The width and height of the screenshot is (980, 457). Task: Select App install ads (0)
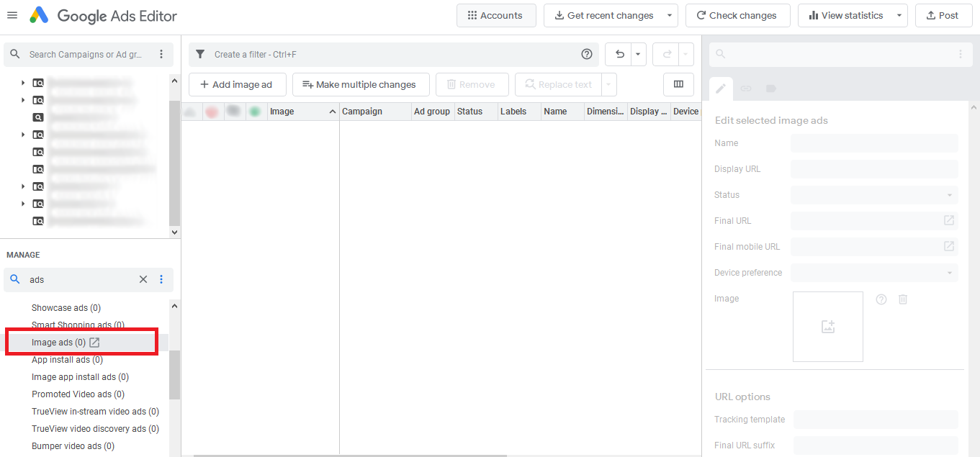click(x=67, y=360)
